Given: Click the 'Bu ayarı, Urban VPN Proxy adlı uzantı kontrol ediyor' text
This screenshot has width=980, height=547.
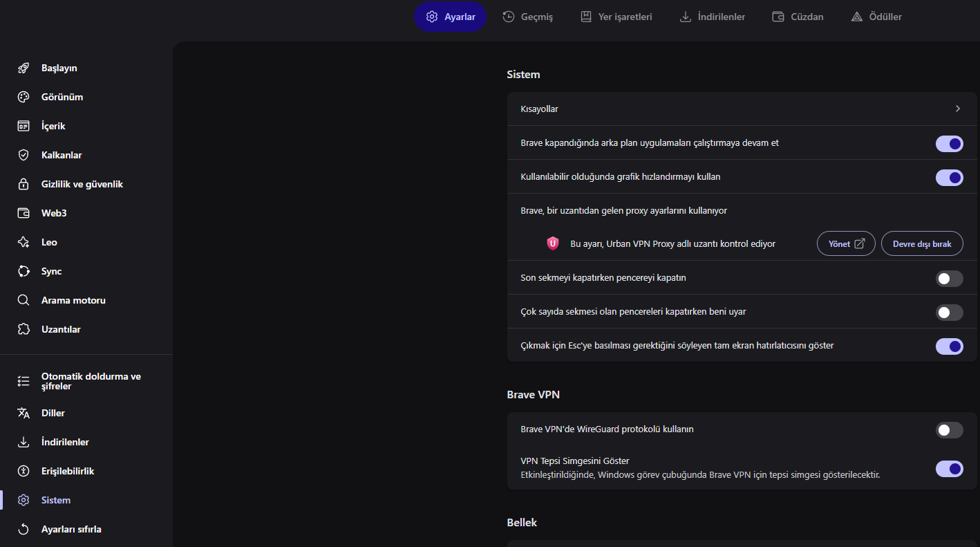Looking at the screenshot, I should tap(672, 243).
